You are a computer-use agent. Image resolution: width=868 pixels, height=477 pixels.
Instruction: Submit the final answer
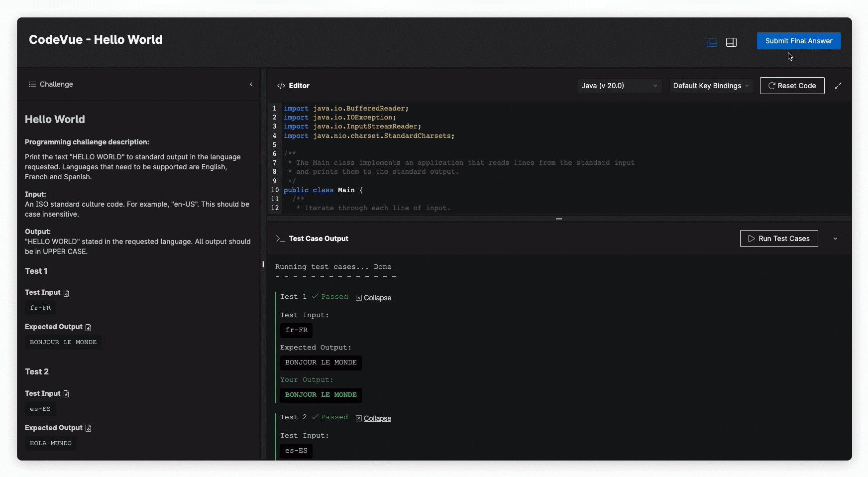coord(799,41)
